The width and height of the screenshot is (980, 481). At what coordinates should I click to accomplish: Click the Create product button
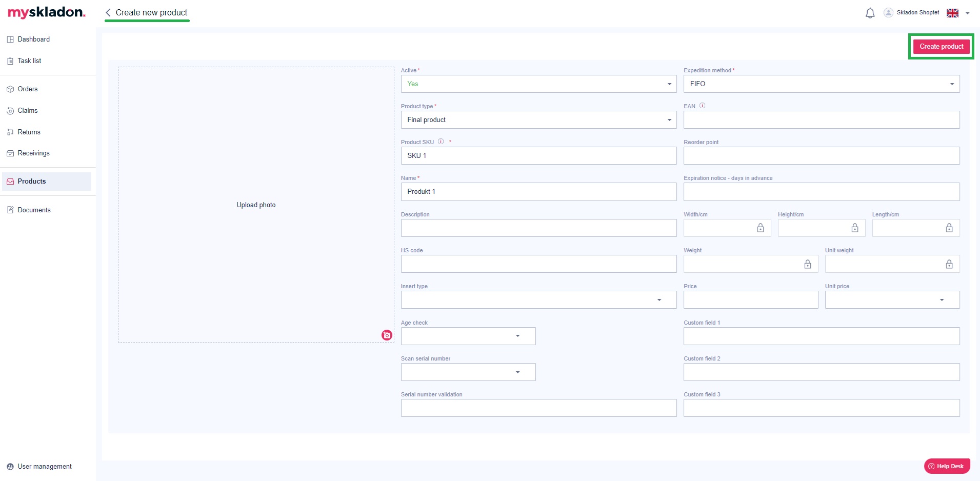[941, 47]
